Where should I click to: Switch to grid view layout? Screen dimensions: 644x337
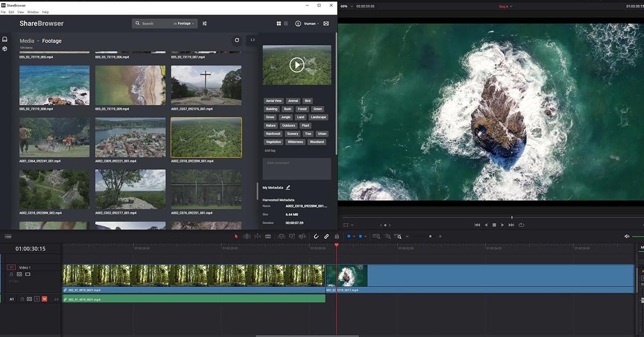click(279, 24)
